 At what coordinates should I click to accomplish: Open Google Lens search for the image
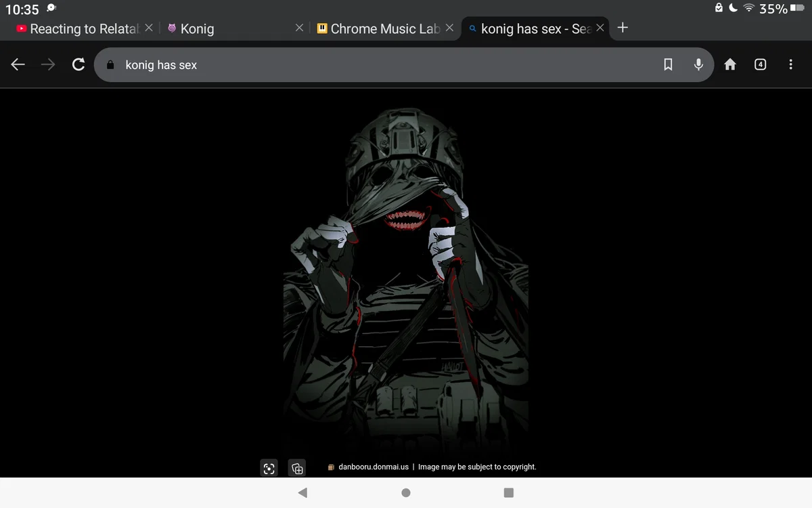click(269, 468)
